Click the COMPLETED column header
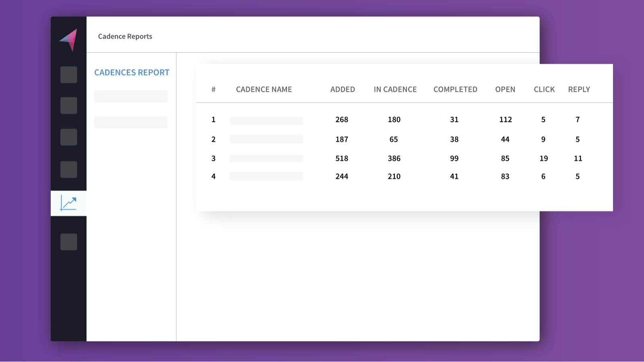Viewport: 644px width, 362px height. tap(455, 89)
